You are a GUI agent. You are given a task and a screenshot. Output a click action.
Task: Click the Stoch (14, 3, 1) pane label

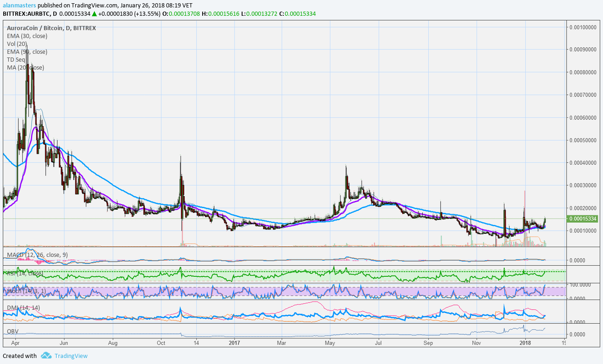26,291
